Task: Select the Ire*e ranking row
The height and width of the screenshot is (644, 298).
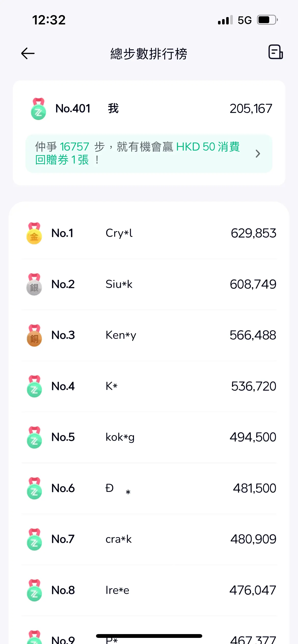Action: point(149,590)
